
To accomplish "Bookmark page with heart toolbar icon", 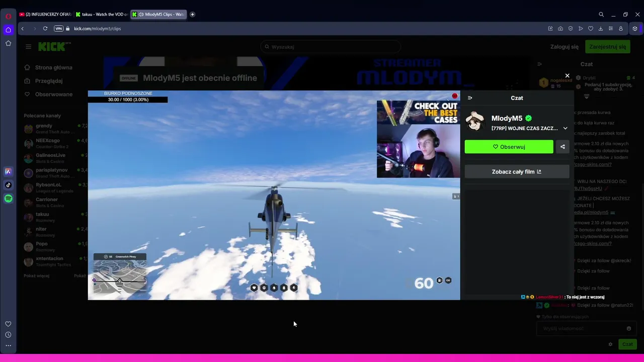I will pos(591,29).
